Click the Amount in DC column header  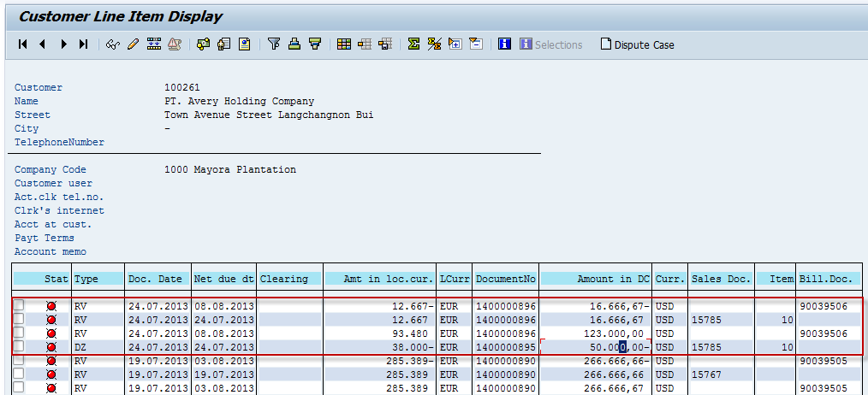[x=596, y=279]
